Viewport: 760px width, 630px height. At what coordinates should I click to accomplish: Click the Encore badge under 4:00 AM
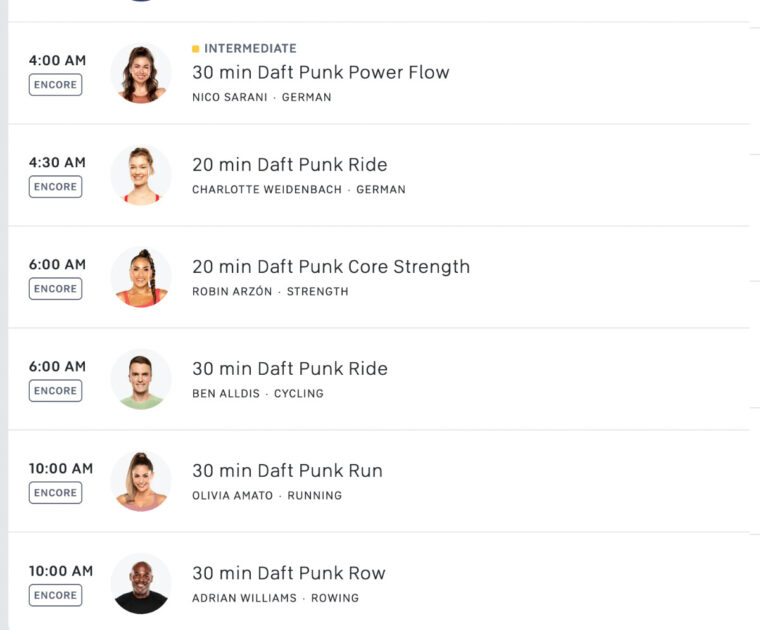[55, 85]
